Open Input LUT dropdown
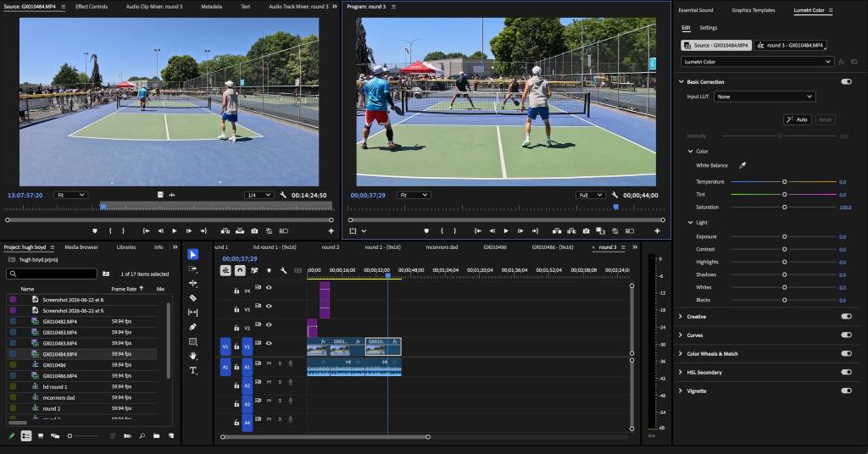This screenshot has width=868, height=454. [x=765, y=97]
